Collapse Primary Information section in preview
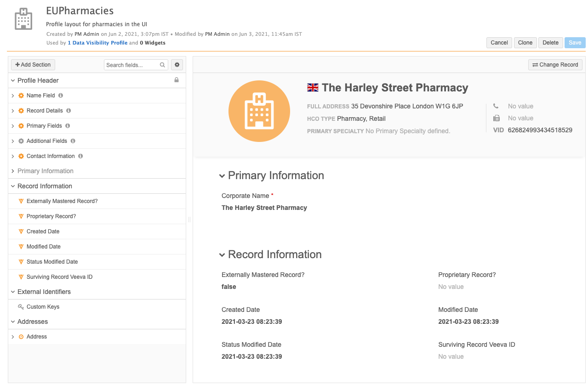The width and height of the screenshot is (588, 384). click(x=222, y=176)
